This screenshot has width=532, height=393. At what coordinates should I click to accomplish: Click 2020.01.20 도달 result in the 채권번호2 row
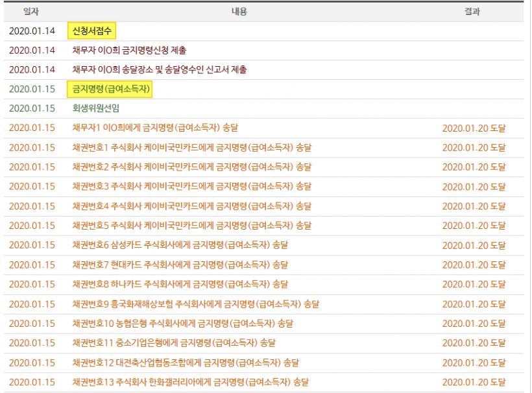click(x=474, y=167)
